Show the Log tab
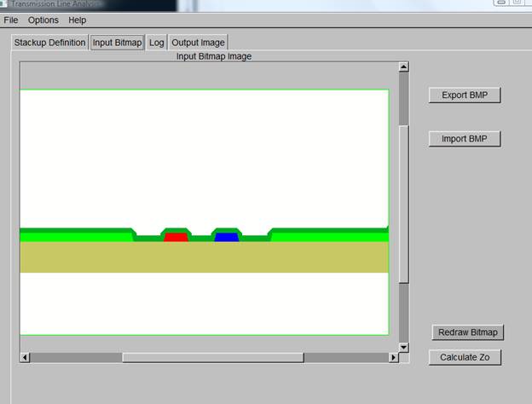 pos(157,43)
